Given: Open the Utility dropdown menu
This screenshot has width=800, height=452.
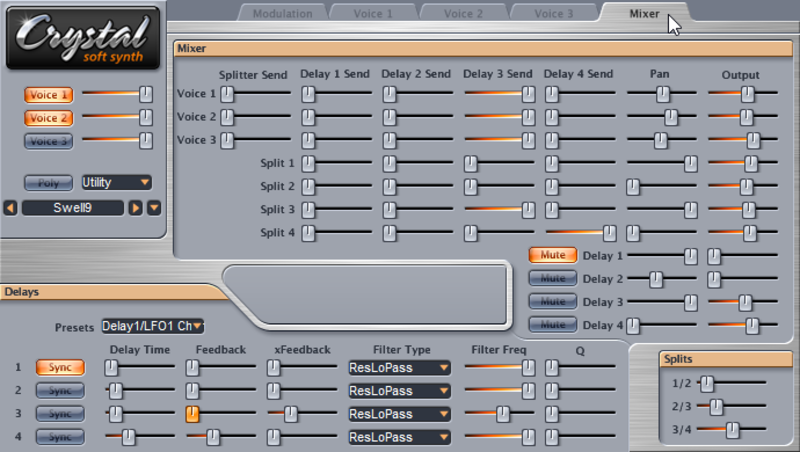Looking at the screenshot, I should [x=116, y=183].
